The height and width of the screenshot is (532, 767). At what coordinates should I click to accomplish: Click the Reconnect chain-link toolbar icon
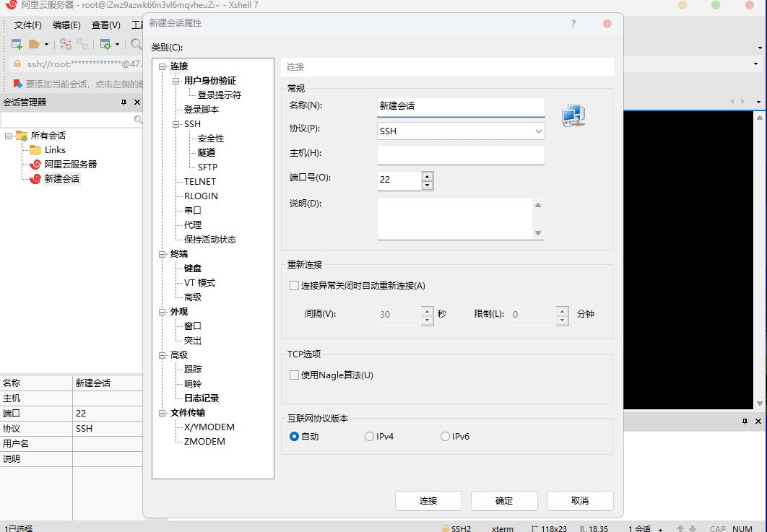tap(82, 45)
